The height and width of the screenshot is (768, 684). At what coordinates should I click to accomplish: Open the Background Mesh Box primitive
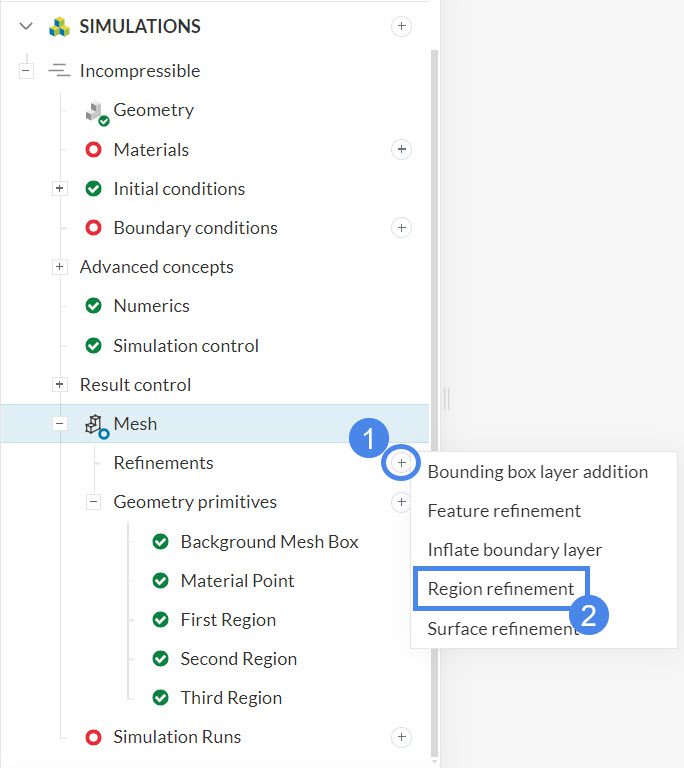[x=268, y=542]
